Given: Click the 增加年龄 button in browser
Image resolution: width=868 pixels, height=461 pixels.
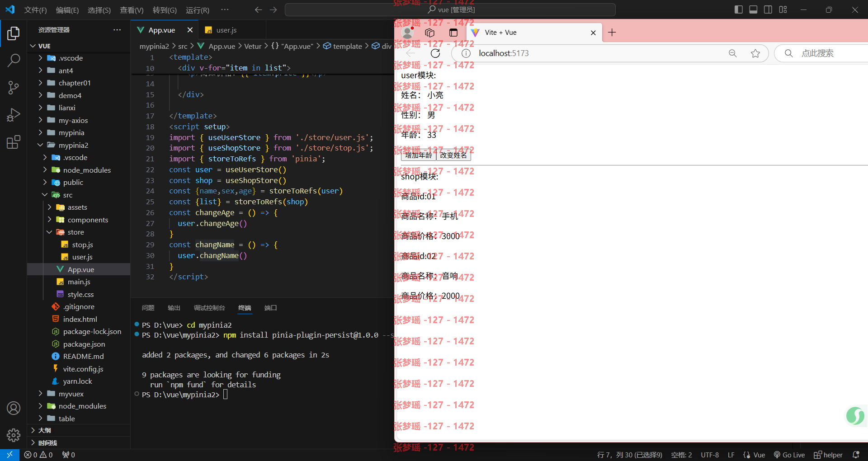Looking at the screenshot, I should (419, 155).
